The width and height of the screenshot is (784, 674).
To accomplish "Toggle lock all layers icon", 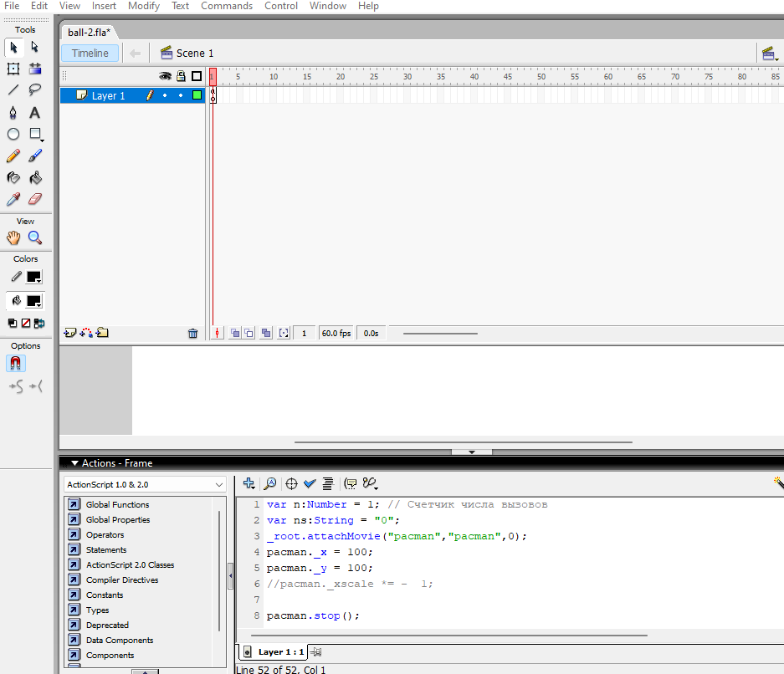I will coord(181,76).
